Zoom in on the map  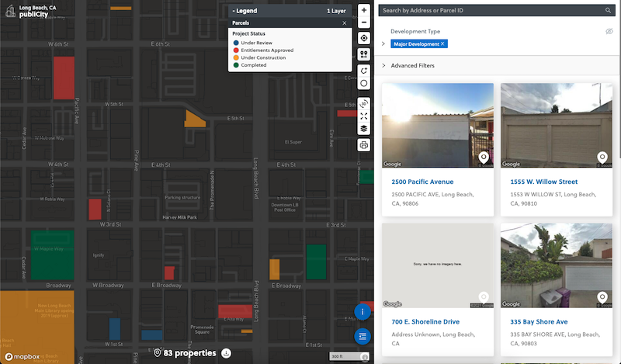(363, 10)
